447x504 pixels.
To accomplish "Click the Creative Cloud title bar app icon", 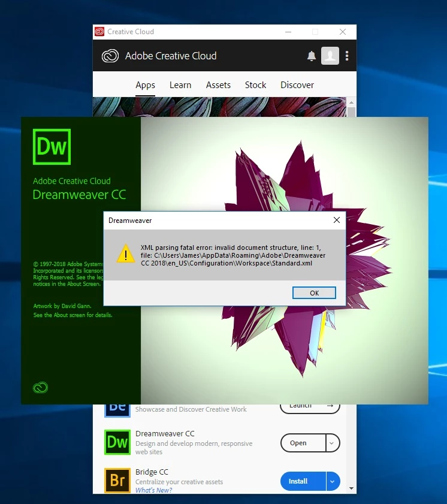I will tap(99, 32).
